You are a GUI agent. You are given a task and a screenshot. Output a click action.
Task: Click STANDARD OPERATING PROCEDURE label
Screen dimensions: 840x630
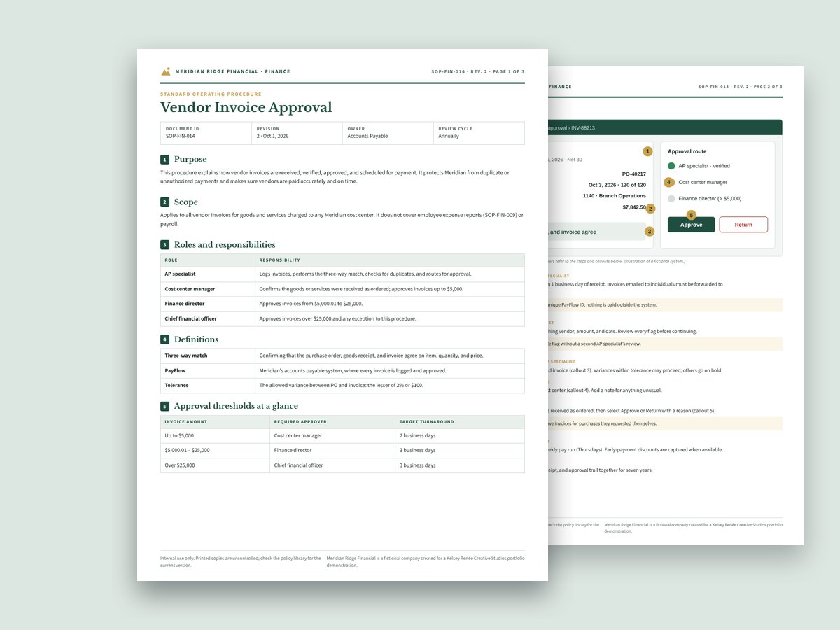point(211,94)
